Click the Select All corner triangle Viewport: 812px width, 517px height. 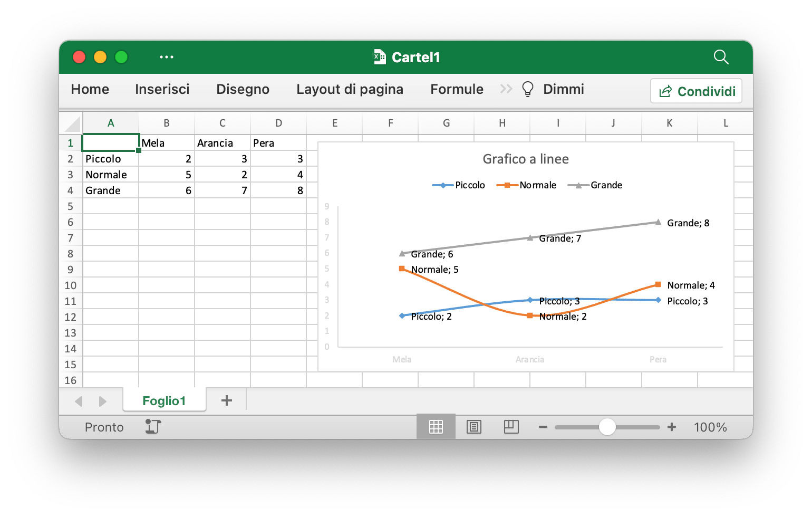point(72,123)
